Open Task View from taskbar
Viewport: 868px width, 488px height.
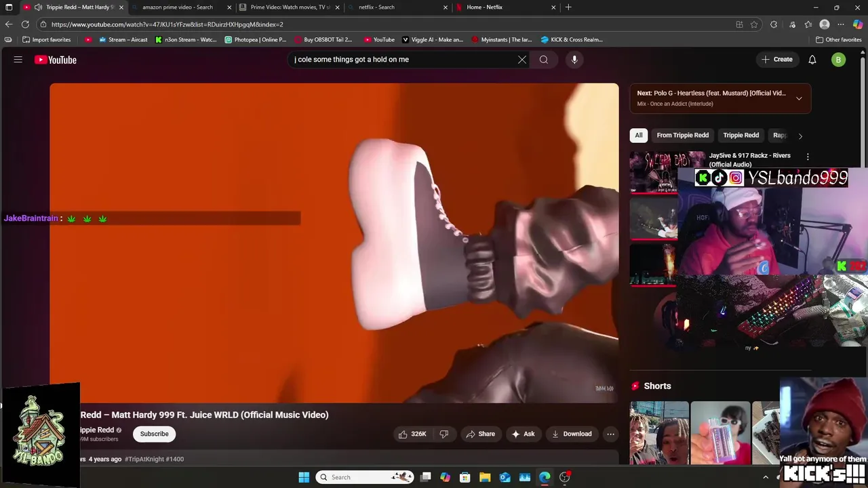[x=426, y=477]
